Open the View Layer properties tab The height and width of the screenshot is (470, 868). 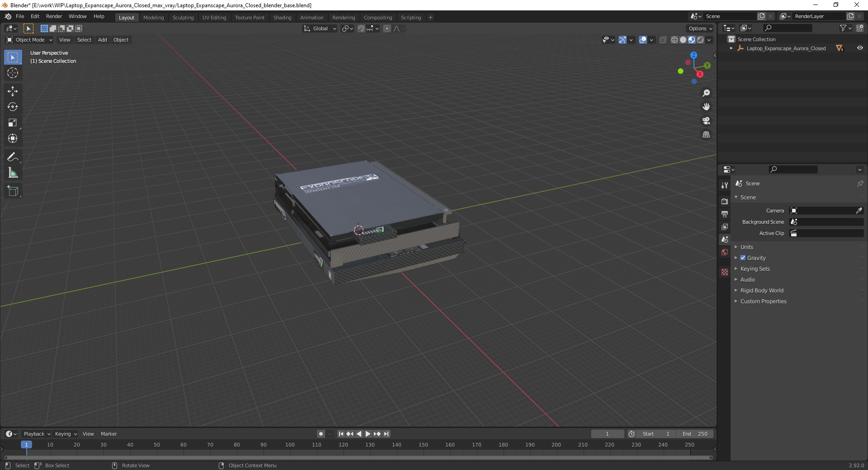(x=725, y=226)
